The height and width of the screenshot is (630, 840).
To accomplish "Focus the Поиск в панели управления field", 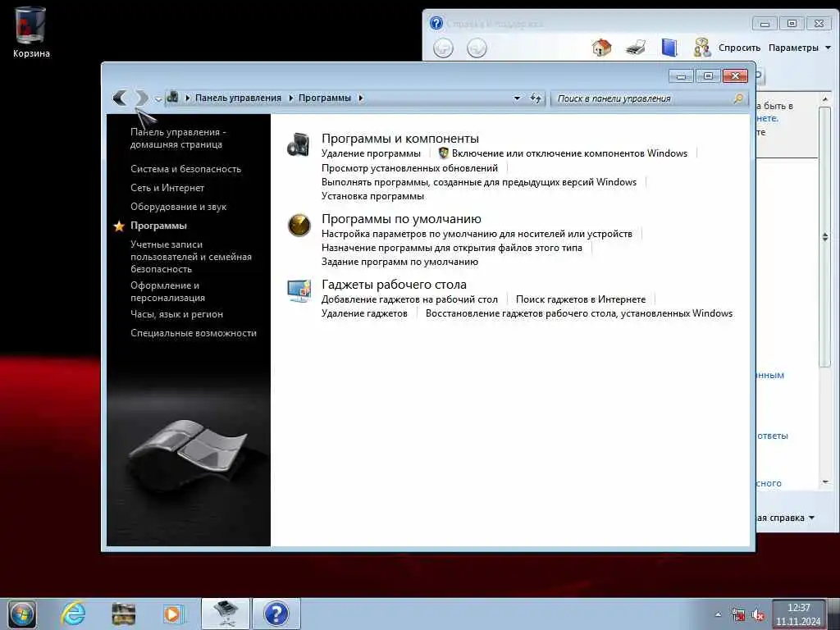I will coord(643,98).
